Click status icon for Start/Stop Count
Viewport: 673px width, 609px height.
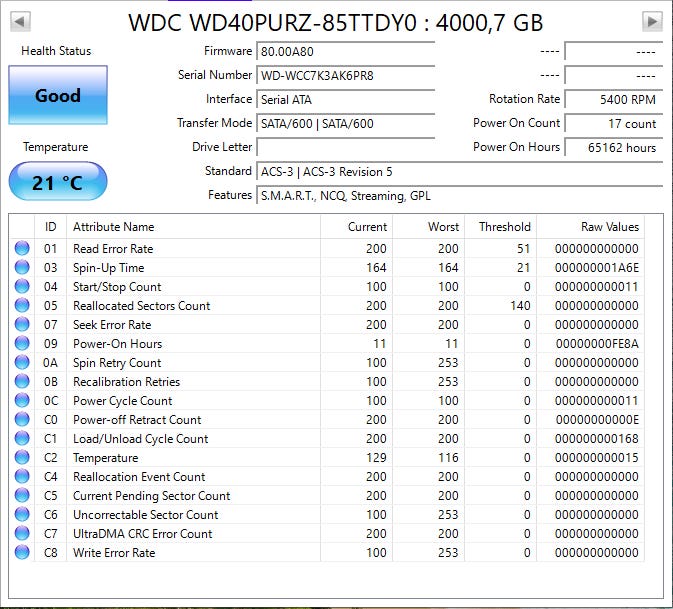[22, 286]
